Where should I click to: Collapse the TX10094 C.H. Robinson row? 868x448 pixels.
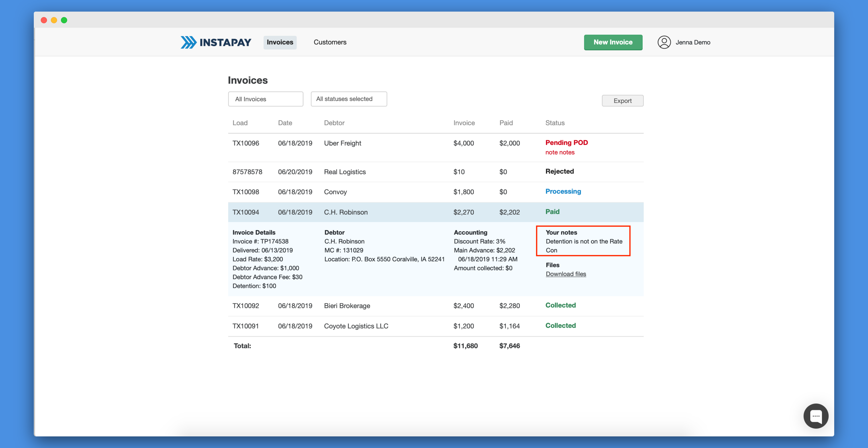pyautogui.click(x=436, y=212)
